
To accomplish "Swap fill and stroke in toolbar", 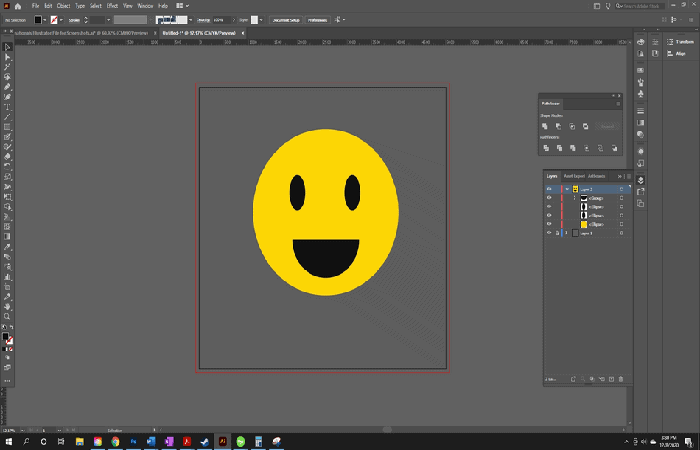I will (x=11, y=327).
